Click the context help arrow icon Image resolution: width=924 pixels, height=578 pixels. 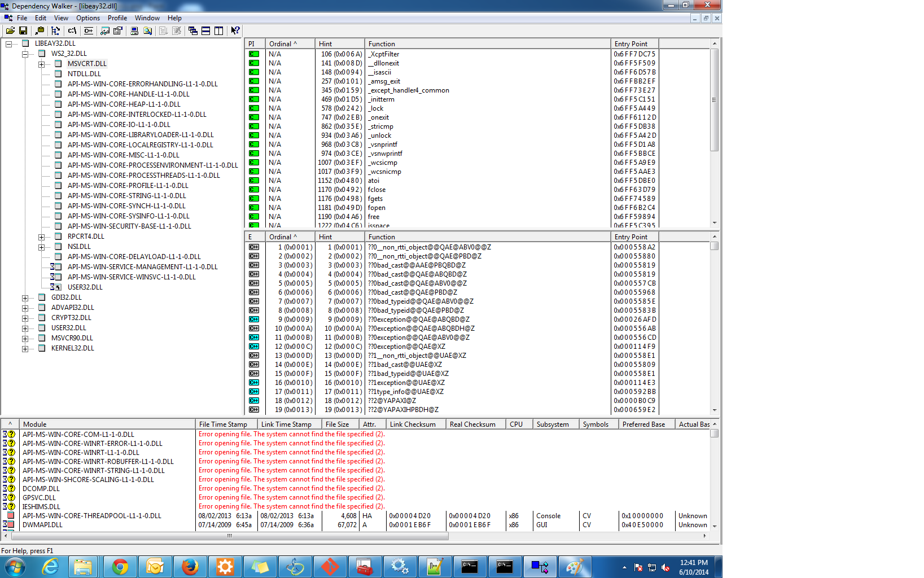235,30
